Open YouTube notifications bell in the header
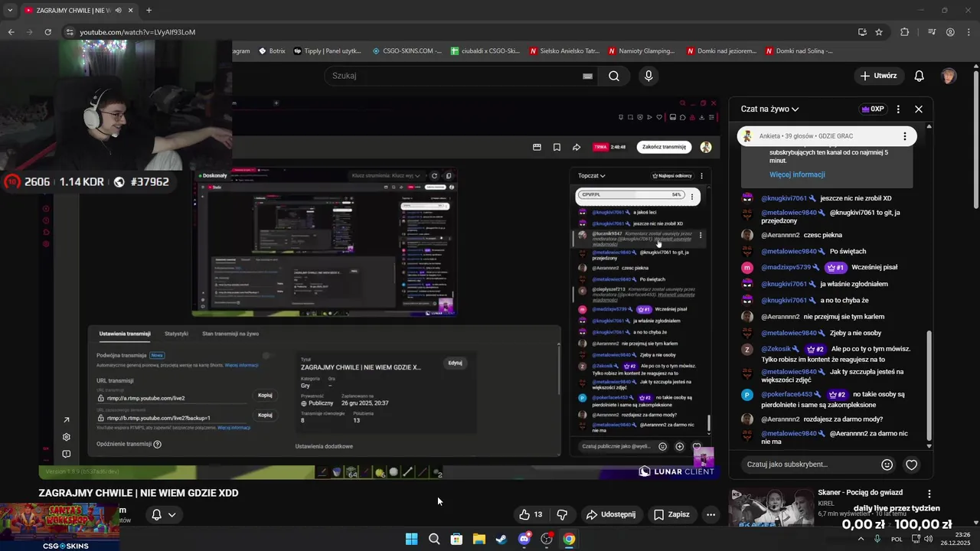Screen dimensions: 980x551 click(x=920, y=76)
